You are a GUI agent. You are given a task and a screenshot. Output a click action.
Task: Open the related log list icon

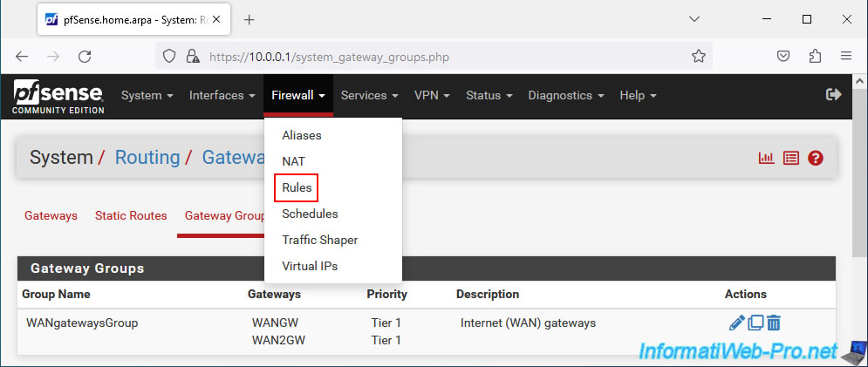tap(791, 159)
